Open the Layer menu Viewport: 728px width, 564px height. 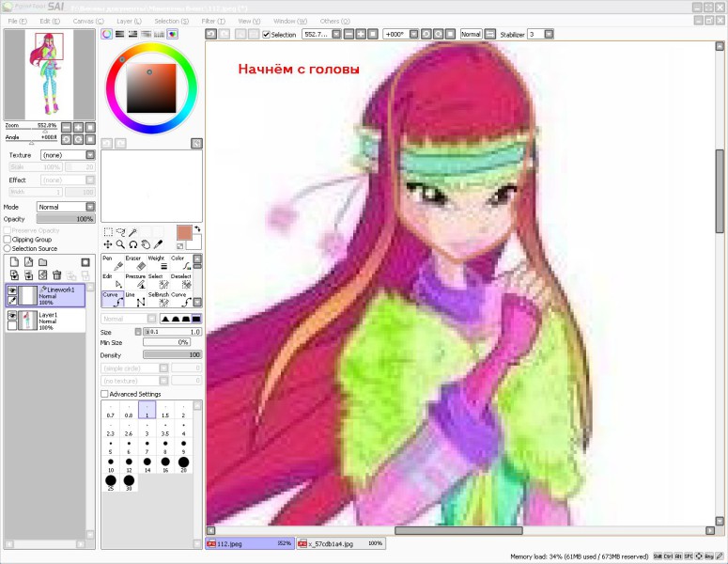(129, 21)
